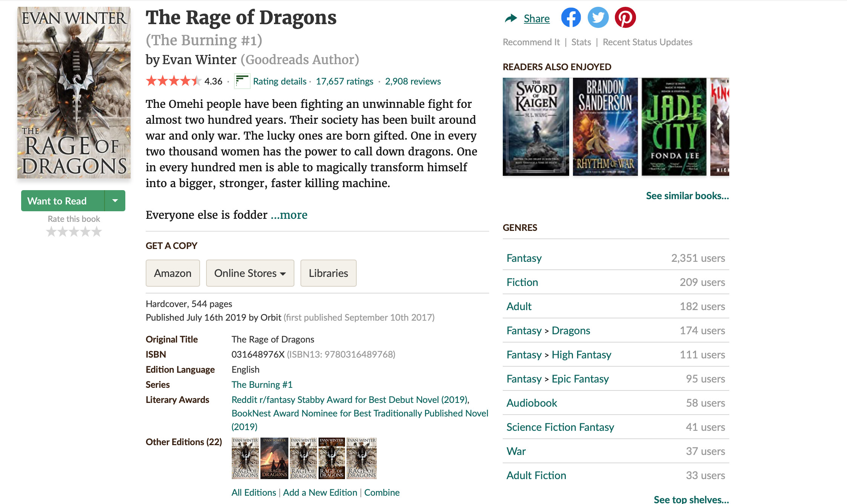
Task: Open the Reddit r/fantasy Stabby Award link
Action: (350, 400)
